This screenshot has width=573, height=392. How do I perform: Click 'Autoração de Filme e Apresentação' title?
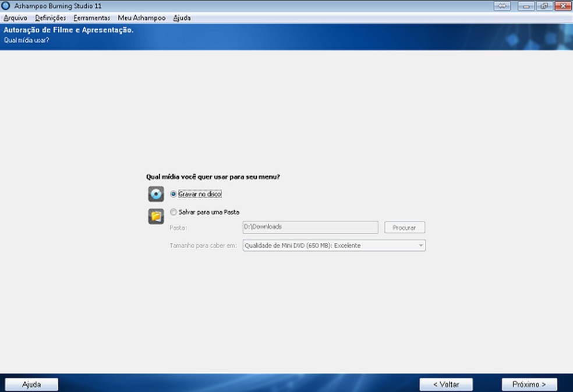68,30
